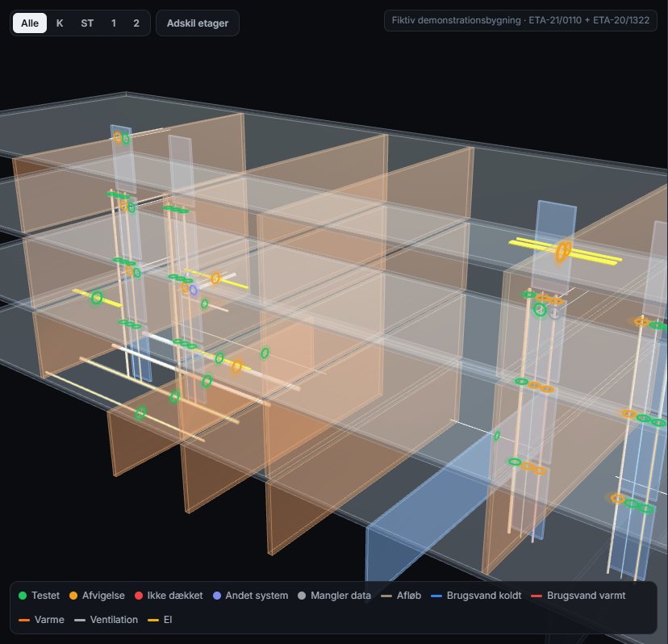Image resolution: width=668 pixels, height=644 pixels.
Task: Switch to the ST floor filter
Action: (x=87, y=23)
